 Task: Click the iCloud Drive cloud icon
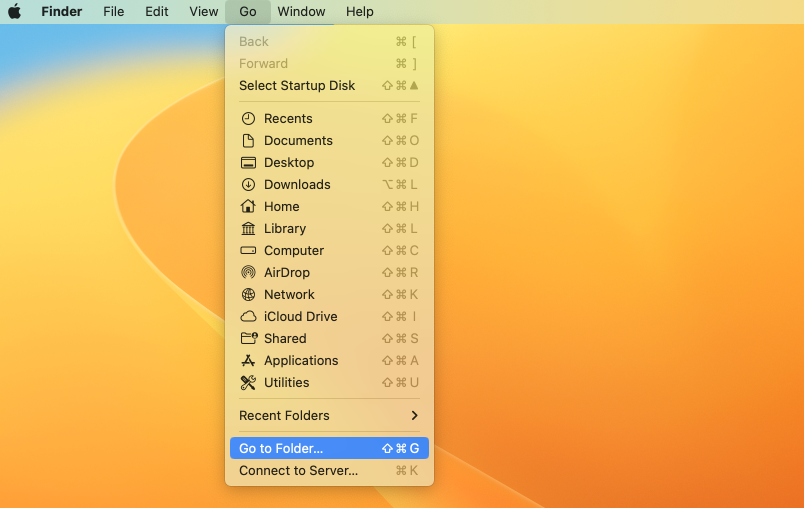[x=248, y=316]
